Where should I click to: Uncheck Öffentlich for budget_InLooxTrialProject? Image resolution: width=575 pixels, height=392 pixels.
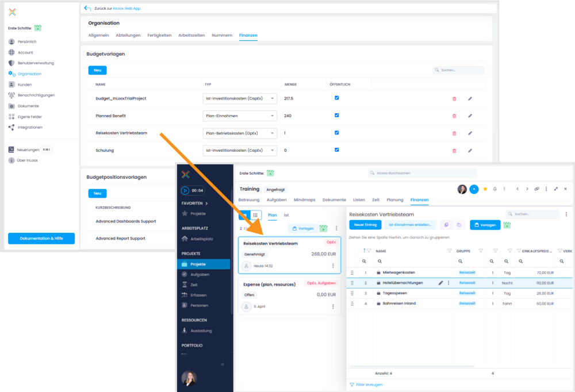(337, 98)
